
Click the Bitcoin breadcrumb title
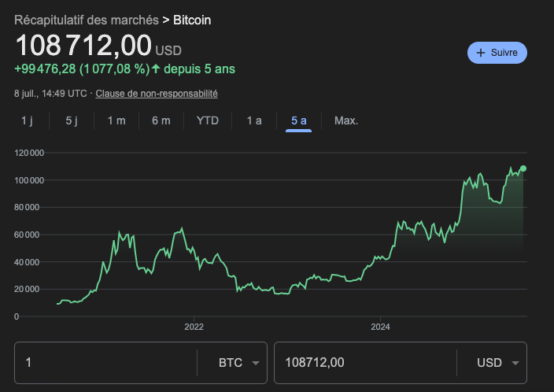click(192, 20)
